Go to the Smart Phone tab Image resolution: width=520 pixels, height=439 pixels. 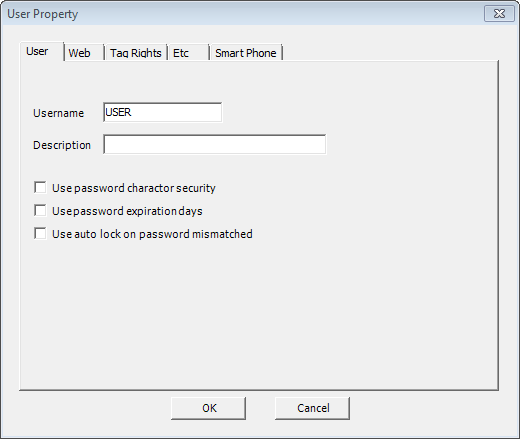point(246,53)
